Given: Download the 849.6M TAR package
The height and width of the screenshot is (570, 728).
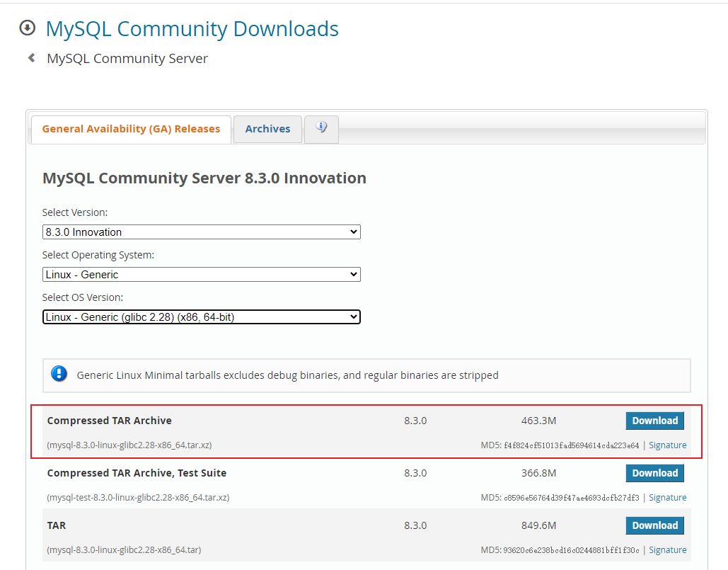Looking at the screenshot, I should (x=654, y=525).
